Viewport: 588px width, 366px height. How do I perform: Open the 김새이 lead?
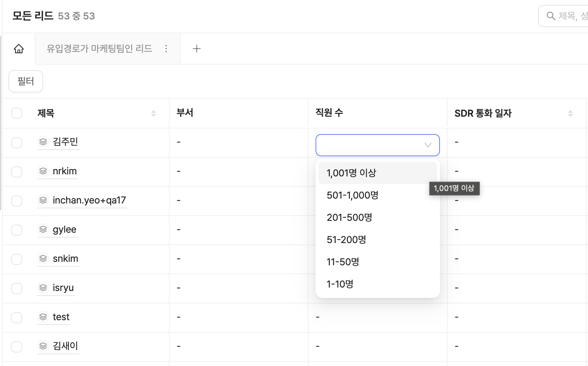[x=65, y=346]
